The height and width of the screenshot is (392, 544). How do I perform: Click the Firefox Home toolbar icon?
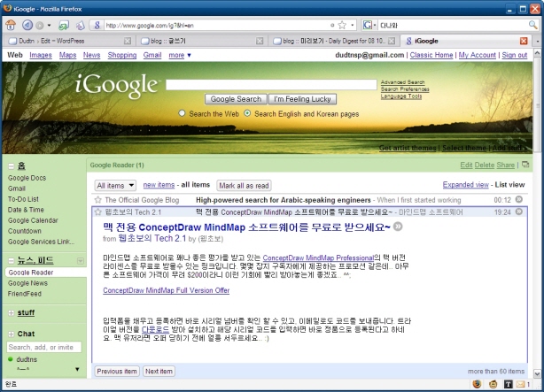click(x=11, y=25)
